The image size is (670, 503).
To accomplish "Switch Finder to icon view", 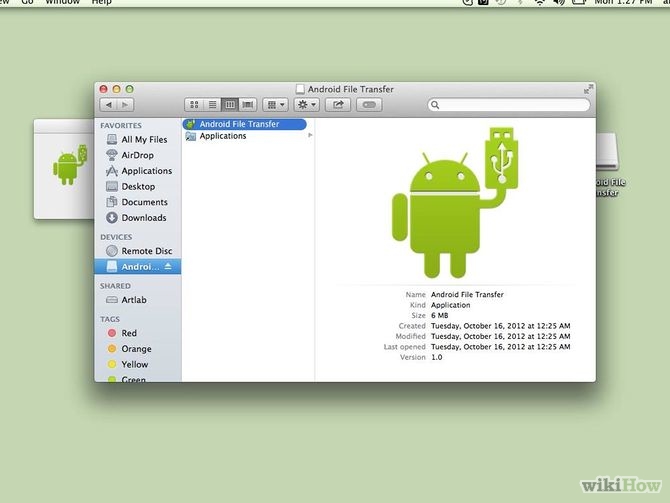I will click(194, 105).
